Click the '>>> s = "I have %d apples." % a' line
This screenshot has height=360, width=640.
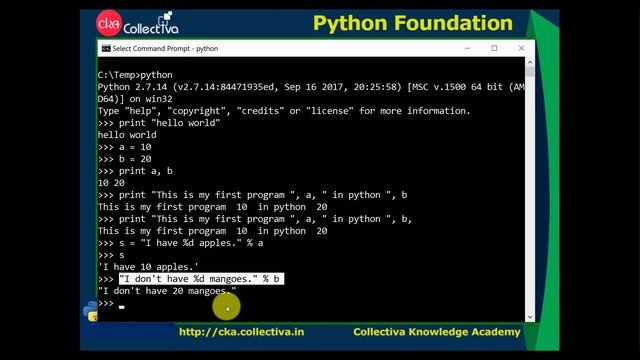pyautogui.click(x=180, y=243)
